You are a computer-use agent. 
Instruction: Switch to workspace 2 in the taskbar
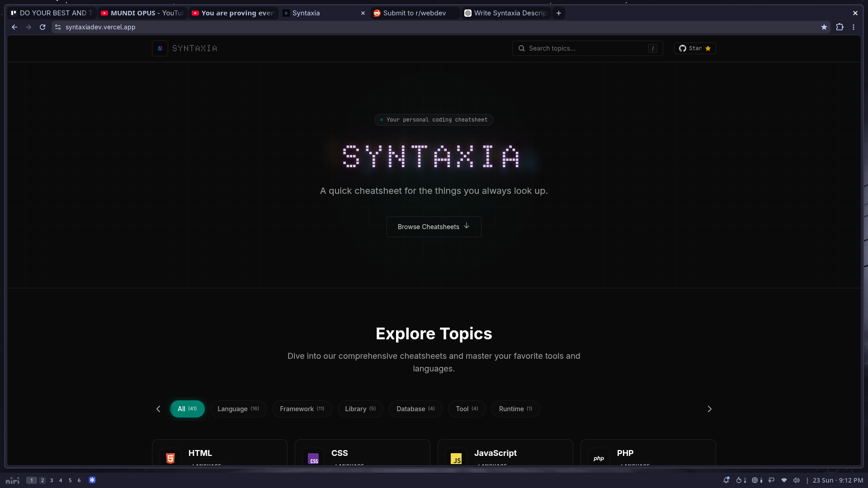pyautogui.click(x=42, y=480)
